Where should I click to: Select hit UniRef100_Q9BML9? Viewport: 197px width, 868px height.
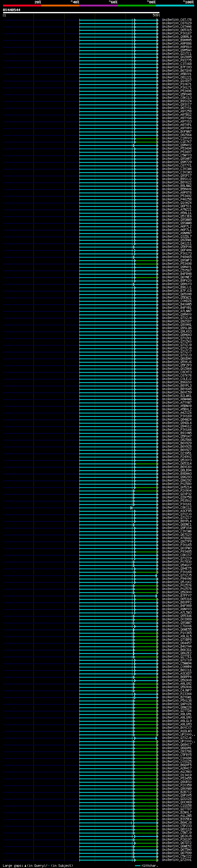pyautogui.click(x=177, y=37)
